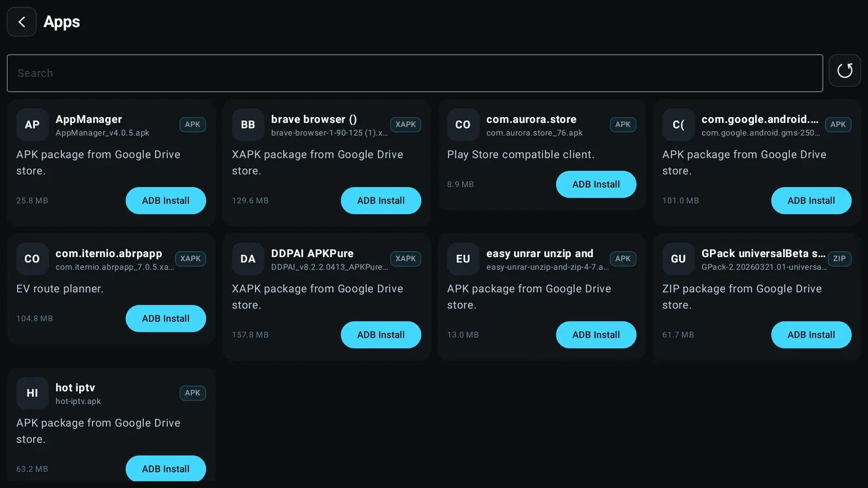The image size is (868, 488).
Task: Click the XAPK badge on DDPAI APKPure
Action: pyautogui.click(x=406, y=259)
